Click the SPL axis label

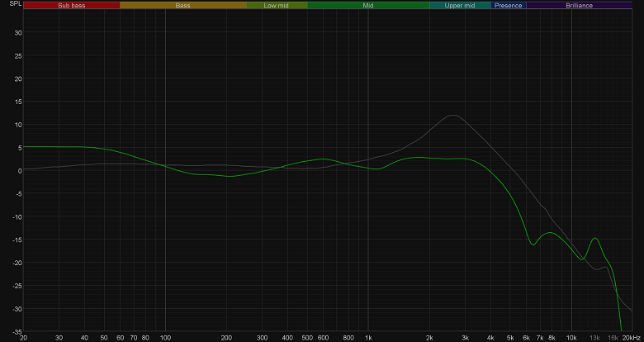(x=14, y=3)
